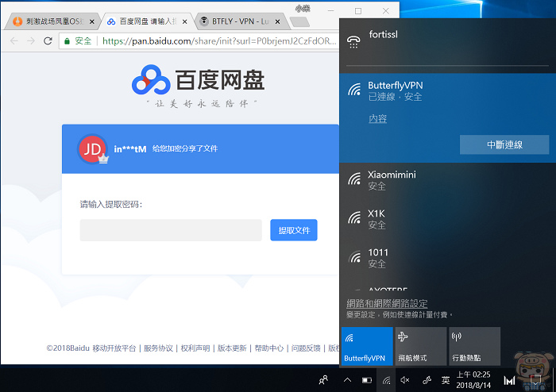This screenshot has height=392, width=556.
Task: Click the JD user avatar
Action: [x=92, y=149]
